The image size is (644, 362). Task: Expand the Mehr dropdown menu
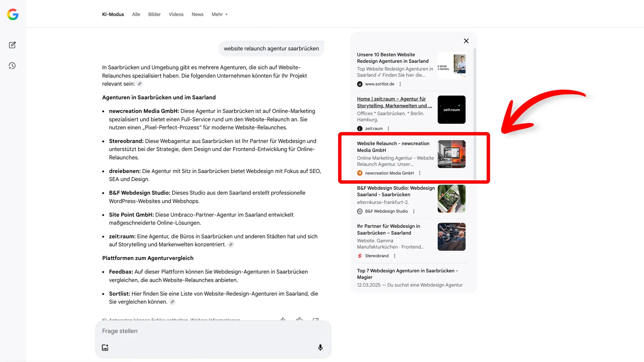pos(219,14)
